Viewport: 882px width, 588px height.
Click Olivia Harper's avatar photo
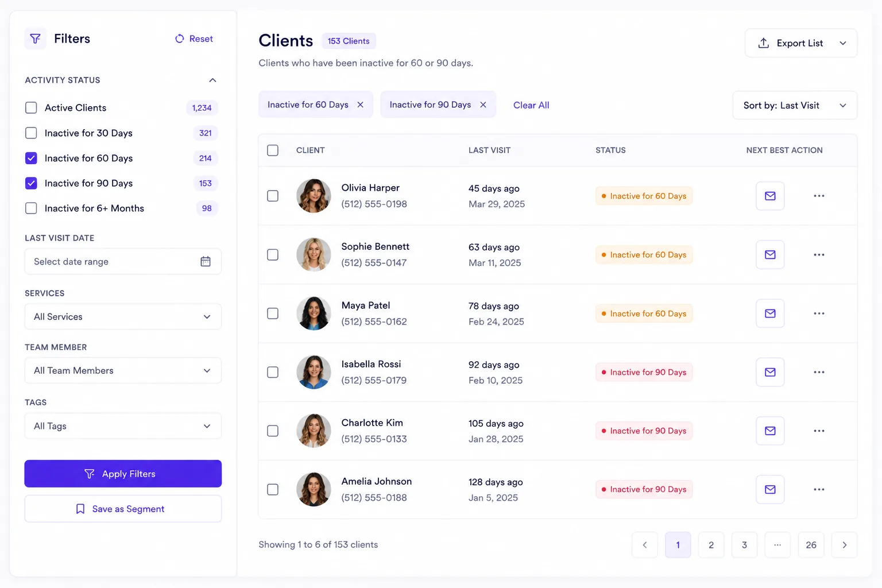point(314,196)
